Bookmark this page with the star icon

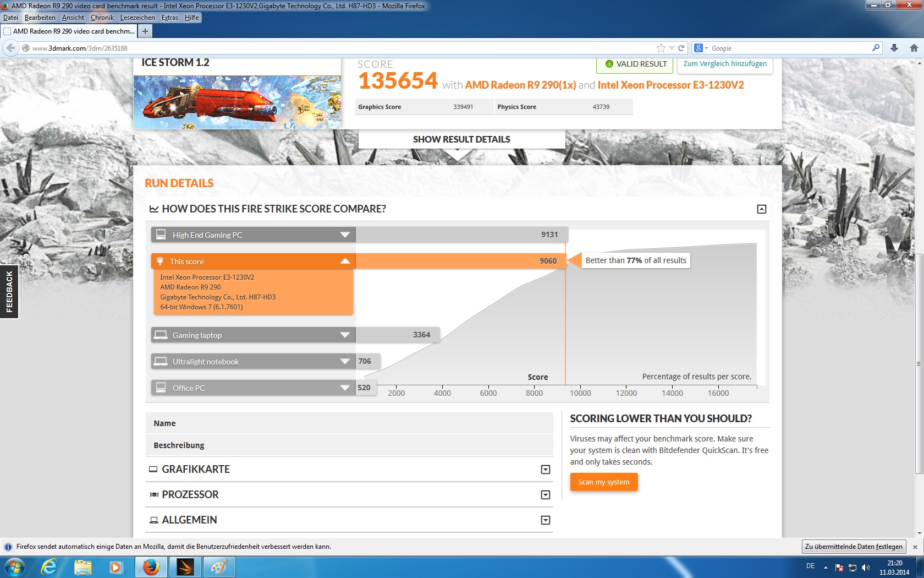(661, 48)
